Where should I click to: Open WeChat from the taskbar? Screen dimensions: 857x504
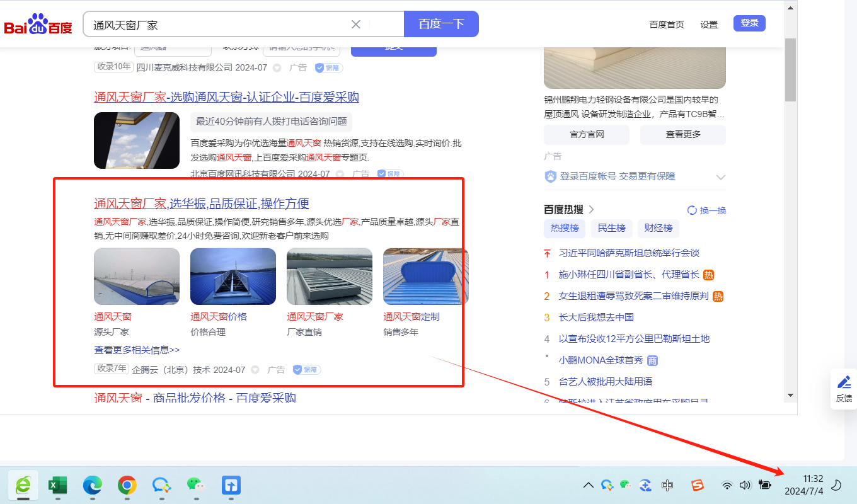[196, 484]
